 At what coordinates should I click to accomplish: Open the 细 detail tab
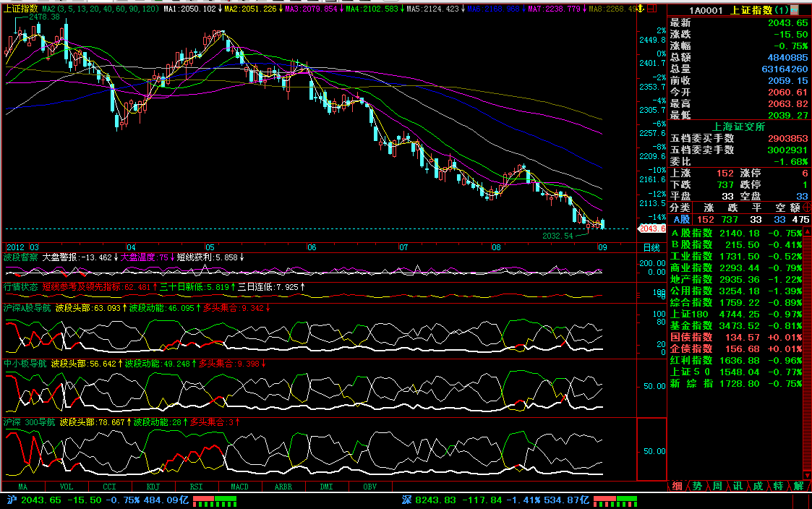pos(678,486)
